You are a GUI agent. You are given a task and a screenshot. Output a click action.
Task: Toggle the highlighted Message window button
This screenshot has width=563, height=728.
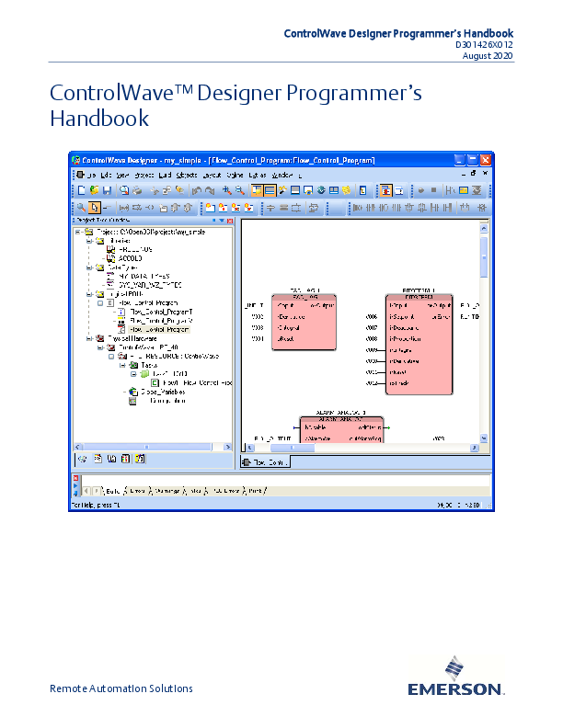click(270, 190)
